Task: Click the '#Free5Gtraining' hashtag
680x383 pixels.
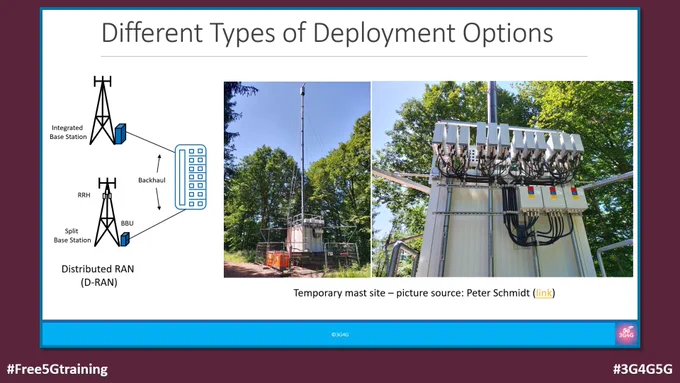Action: (x=57, y=369)
